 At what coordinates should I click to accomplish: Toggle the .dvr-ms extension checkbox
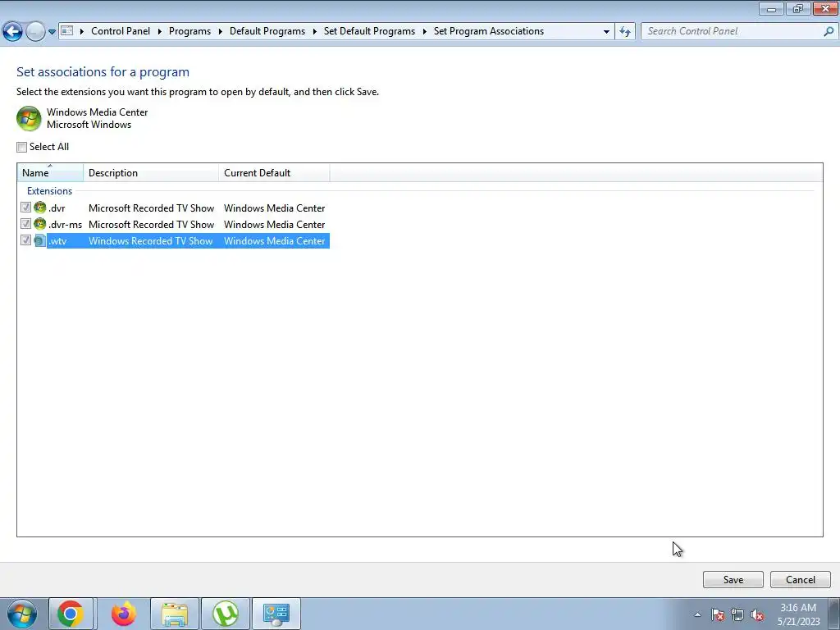point(25,223)
